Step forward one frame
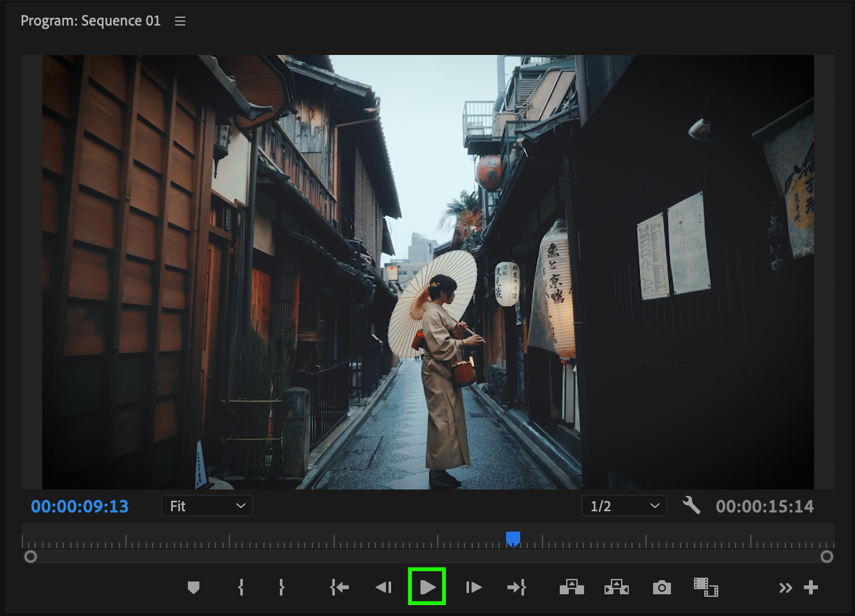The width and height of the screenshot is (855, 616). click(474, 587)
